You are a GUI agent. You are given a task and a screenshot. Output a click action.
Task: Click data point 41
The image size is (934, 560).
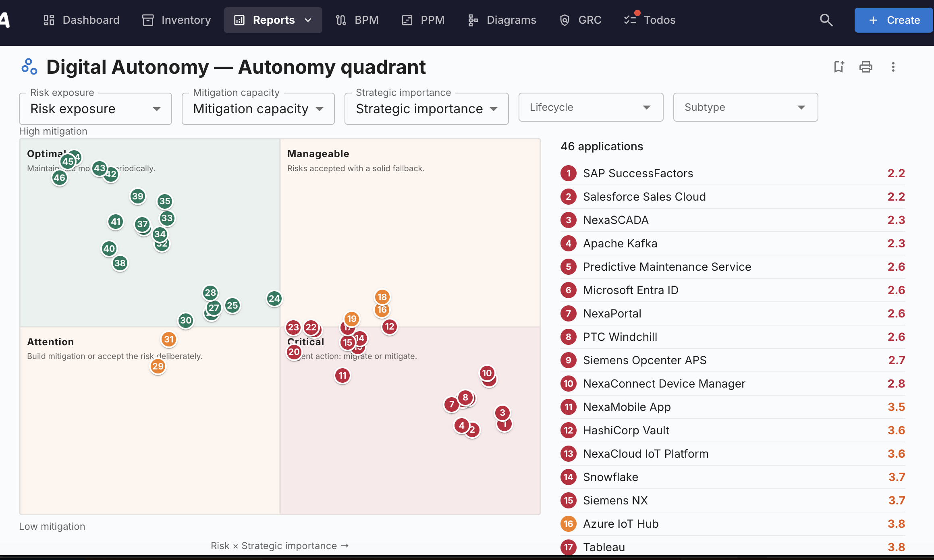click(116, 222)
